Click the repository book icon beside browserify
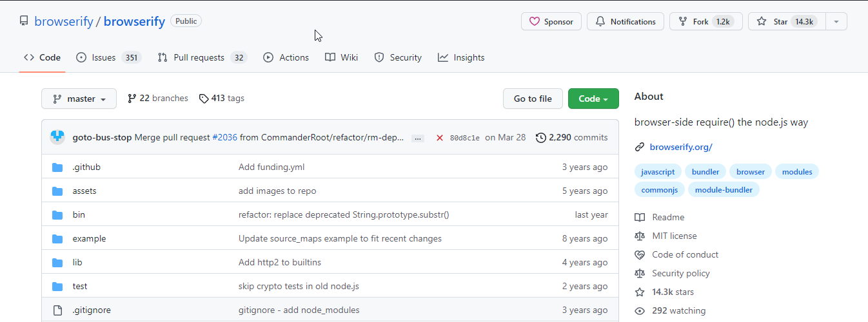 click(x=24, y=21)
